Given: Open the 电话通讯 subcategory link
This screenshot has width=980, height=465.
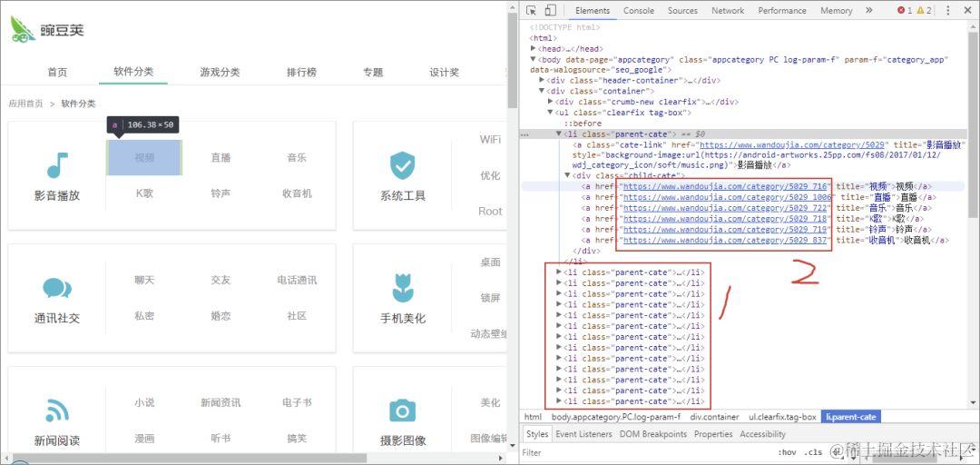Looking at the screenshot, I should click(297, 281).
